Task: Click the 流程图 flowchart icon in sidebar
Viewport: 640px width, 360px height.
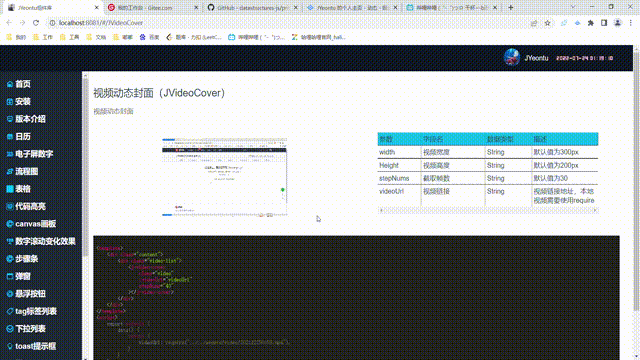Action: [10, 171]
